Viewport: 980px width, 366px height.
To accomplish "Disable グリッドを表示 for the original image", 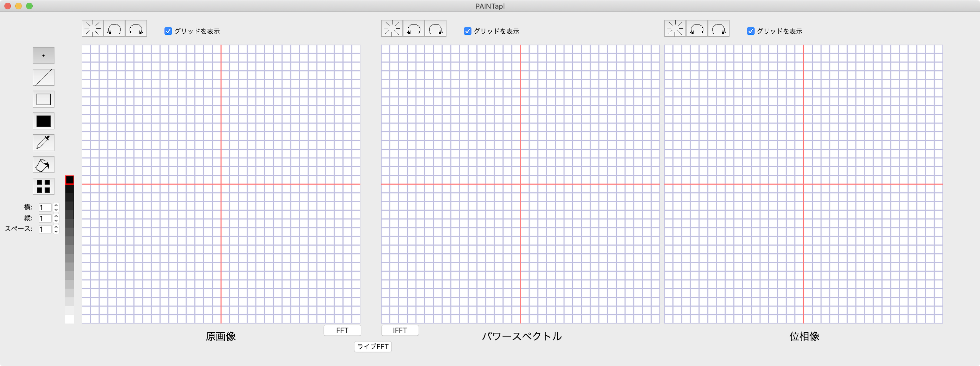I will (x=168, y=31).
